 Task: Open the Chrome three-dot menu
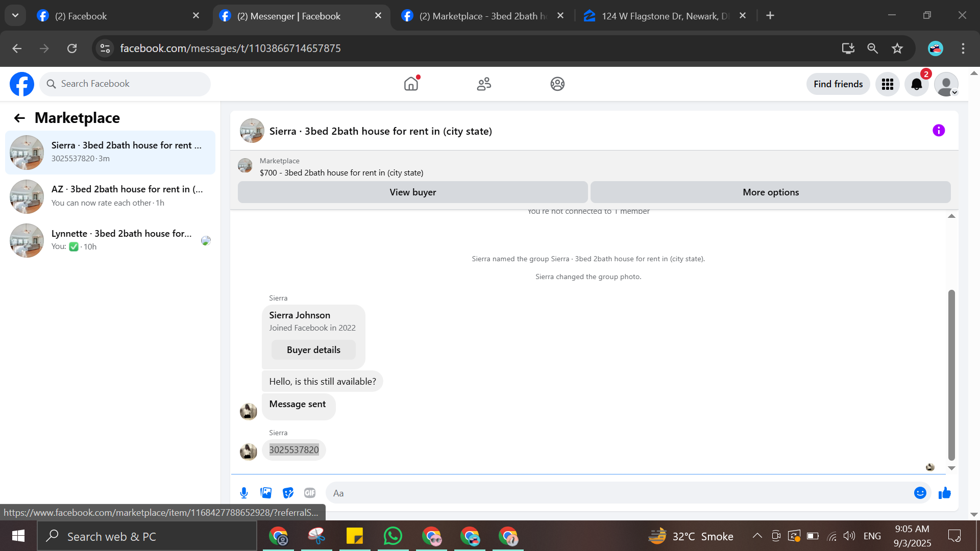pyautogui.click(x=963, y=48)
